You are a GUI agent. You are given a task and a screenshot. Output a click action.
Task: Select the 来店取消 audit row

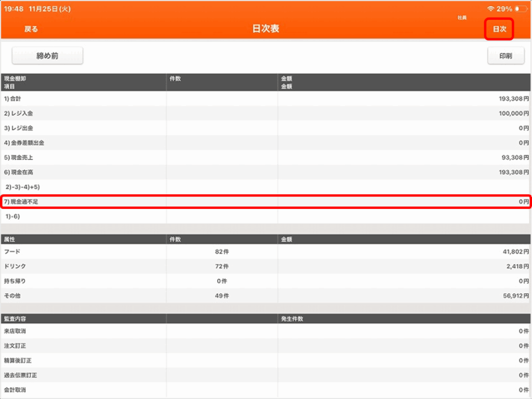(x=265, y=331)
